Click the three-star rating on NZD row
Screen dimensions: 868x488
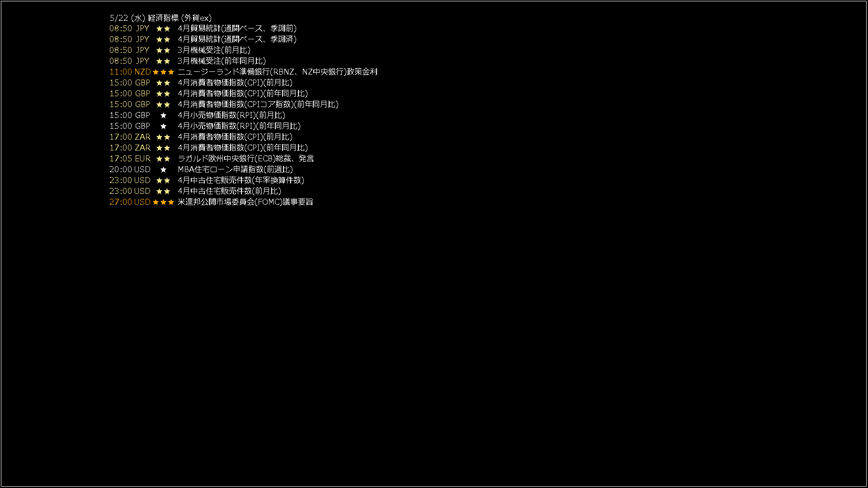(x=163, y=72)
